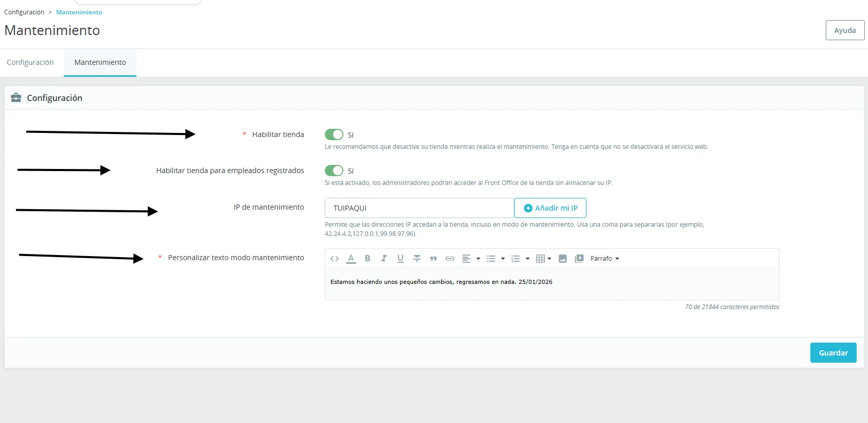Click the 'IP de mantenimiento' label

coord(269,207)
